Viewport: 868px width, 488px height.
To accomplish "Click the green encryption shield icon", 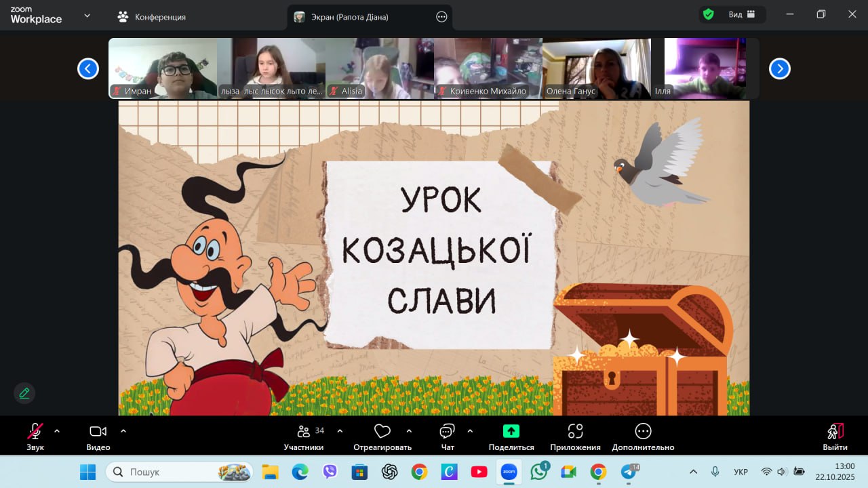I will tap(708, 14).
